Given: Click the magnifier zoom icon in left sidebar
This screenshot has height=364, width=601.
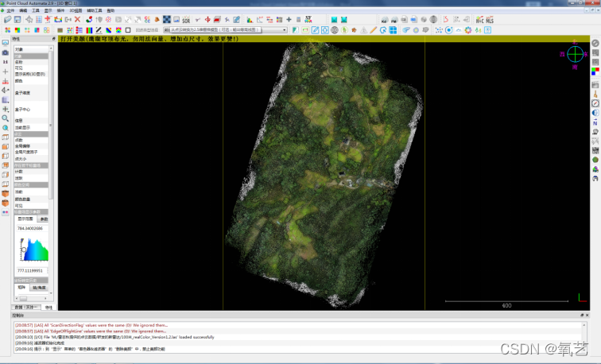Looking at the screenshot, I should (6, 118).
